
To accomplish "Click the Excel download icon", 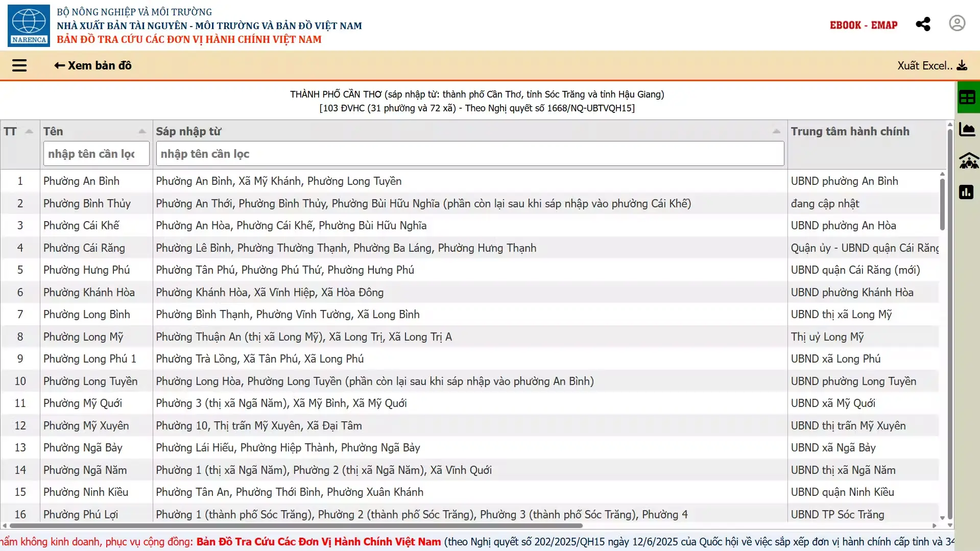I will pyautogui.click(x=962, y=65).
